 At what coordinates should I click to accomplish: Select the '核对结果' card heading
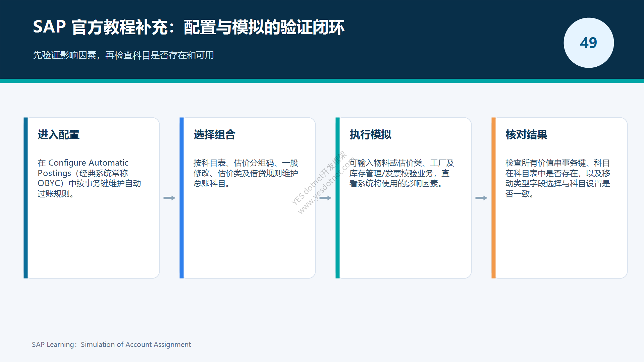click(527, 135)
